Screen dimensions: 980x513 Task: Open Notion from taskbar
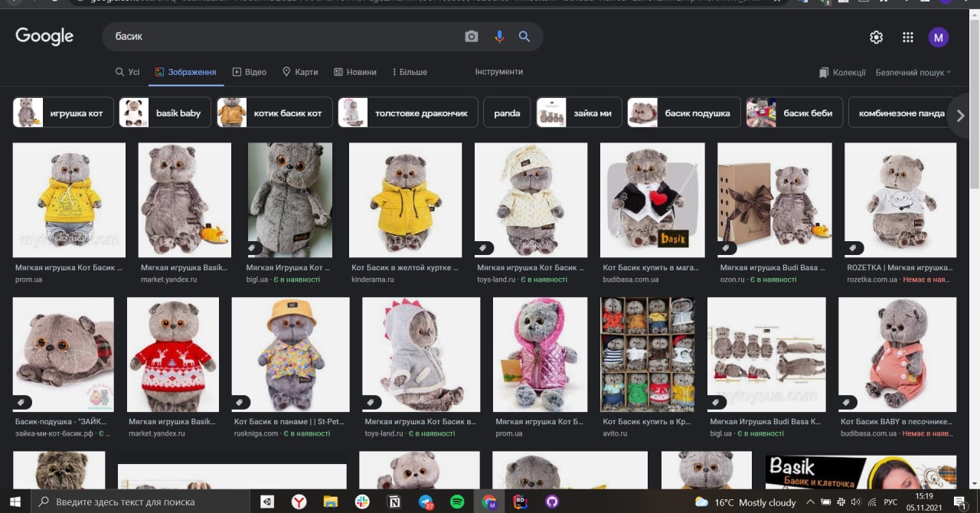click(394, 502)
